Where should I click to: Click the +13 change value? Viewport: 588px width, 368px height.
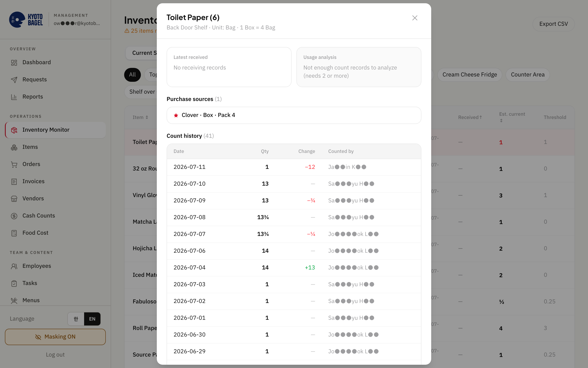pos(310,268)
